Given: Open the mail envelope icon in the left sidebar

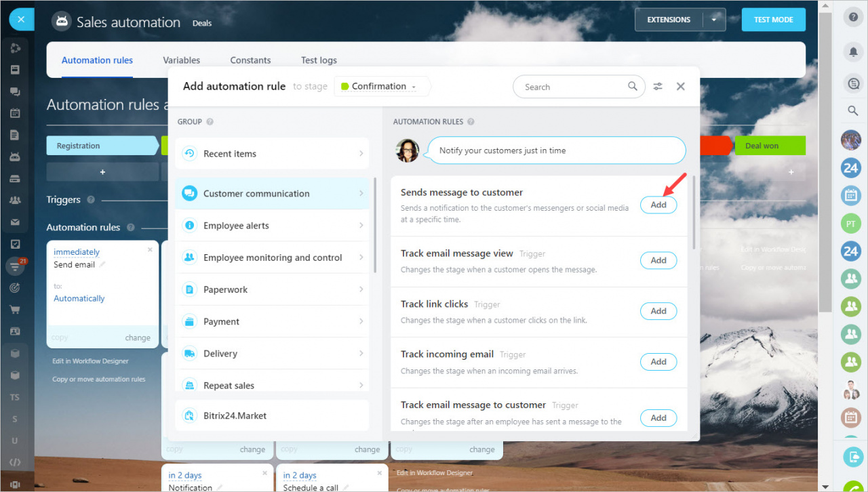Looking at the screenshot, I should (x=15, y=222).
